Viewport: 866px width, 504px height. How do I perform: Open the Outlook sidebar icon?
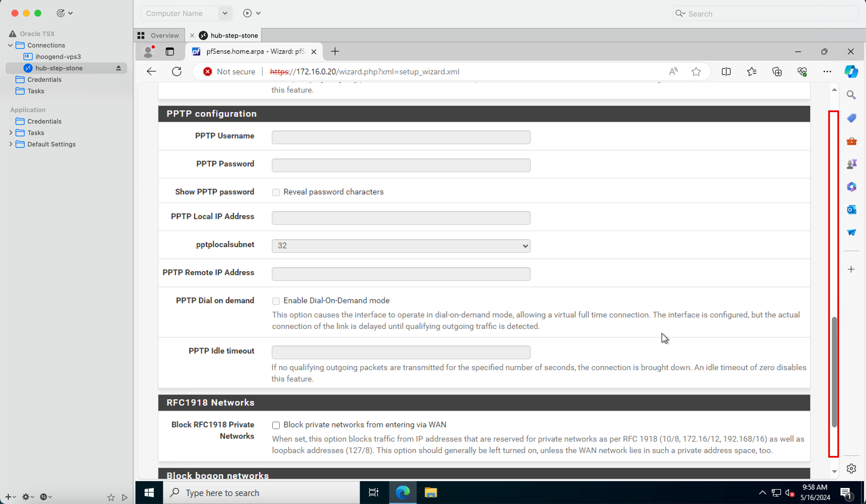click(x=851, y=209)
